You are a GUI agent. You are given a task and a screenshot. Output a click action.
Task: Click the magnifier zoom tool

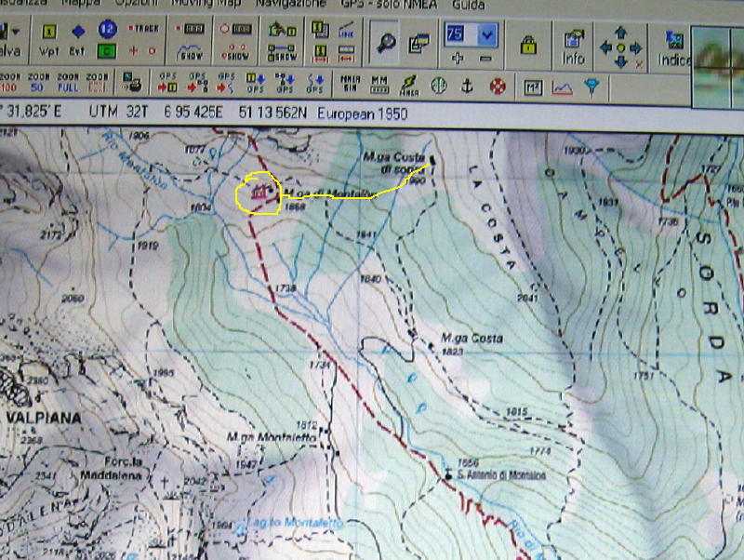pyautogui.click(x=385, y=41)
